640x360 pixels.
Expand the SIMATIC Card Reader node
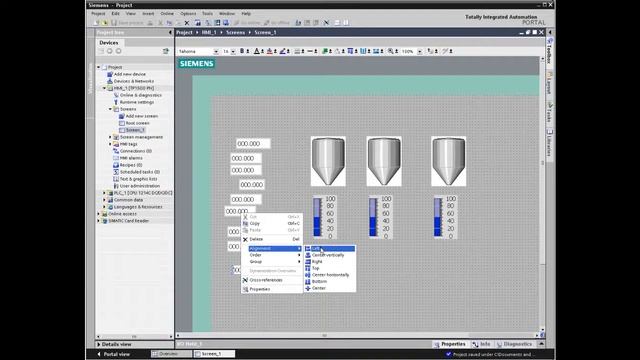[98, 220]
